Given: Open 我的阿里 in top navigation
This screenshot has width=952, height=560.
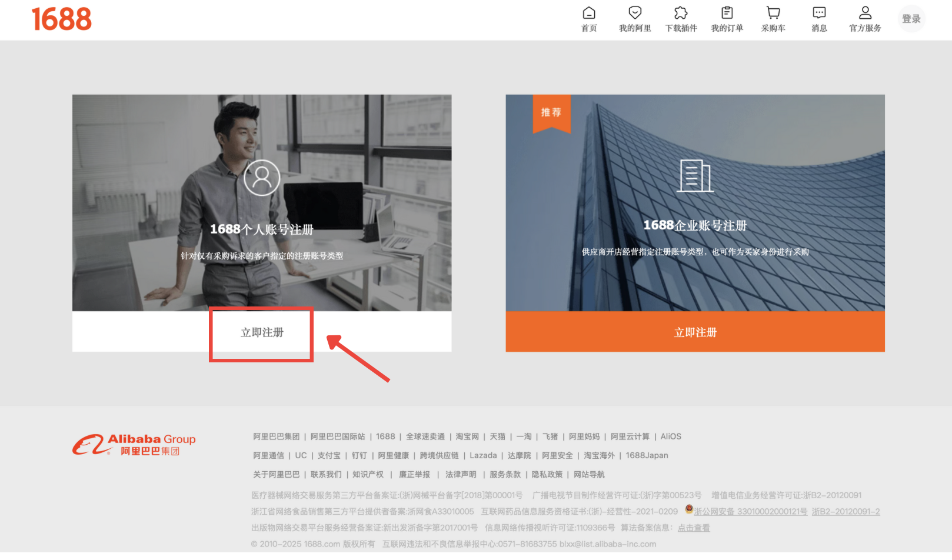Looking at the screenshot, I should point(635,19).
